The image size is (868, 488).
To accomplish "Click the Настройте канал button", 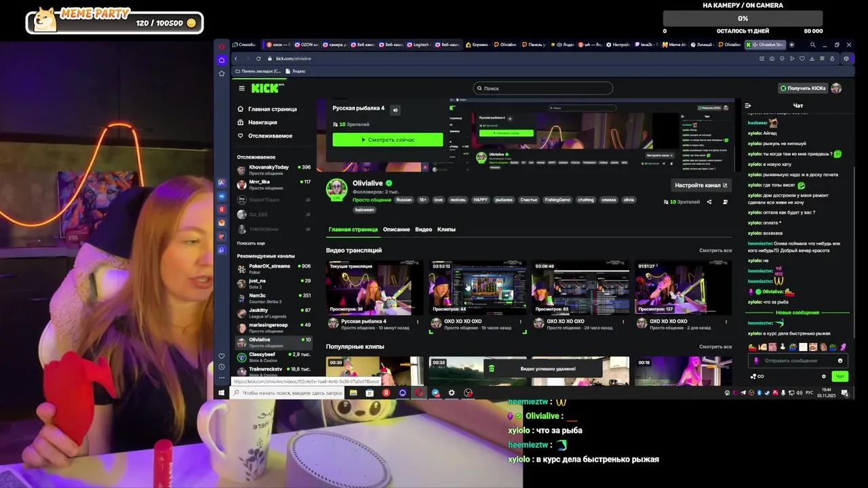I will point(701,185).
